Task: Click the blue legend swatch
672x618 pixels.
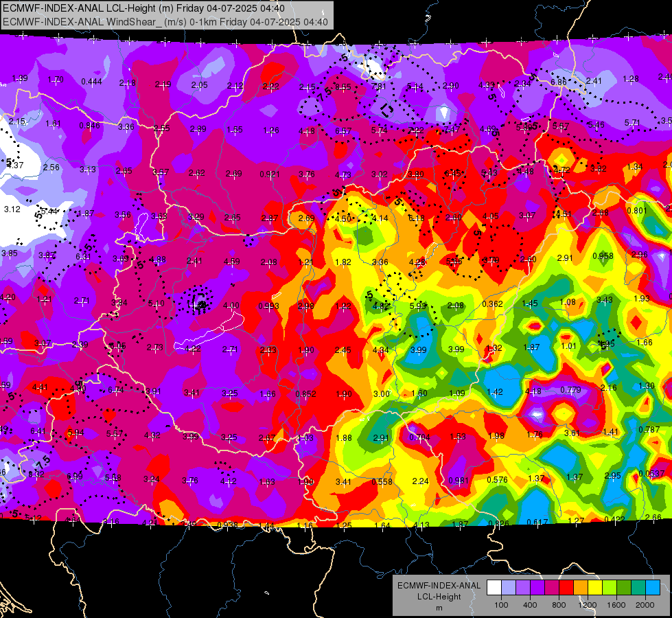Action: 653,588
